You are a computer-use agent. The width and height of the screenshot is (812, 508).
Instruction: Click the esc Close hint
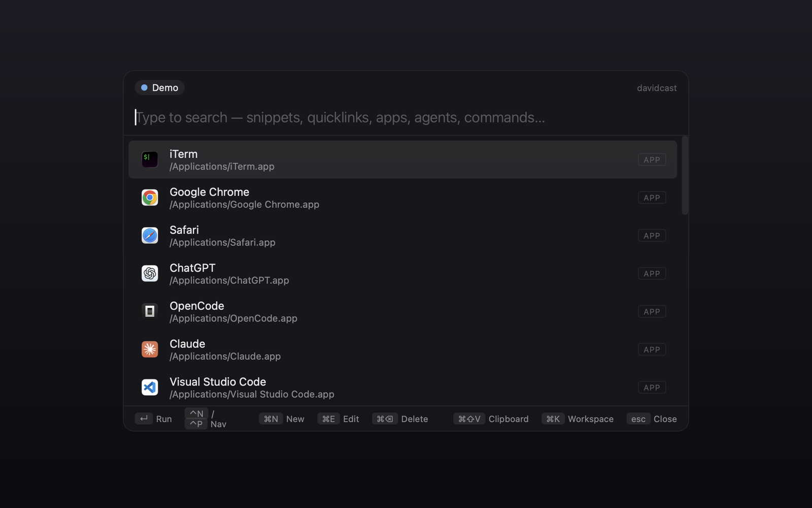point(652,419)
